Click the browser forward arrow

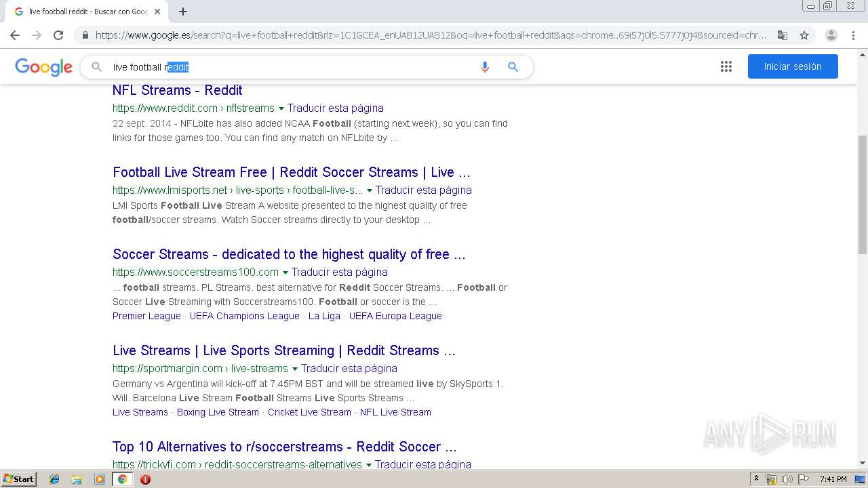pos(37,35)
